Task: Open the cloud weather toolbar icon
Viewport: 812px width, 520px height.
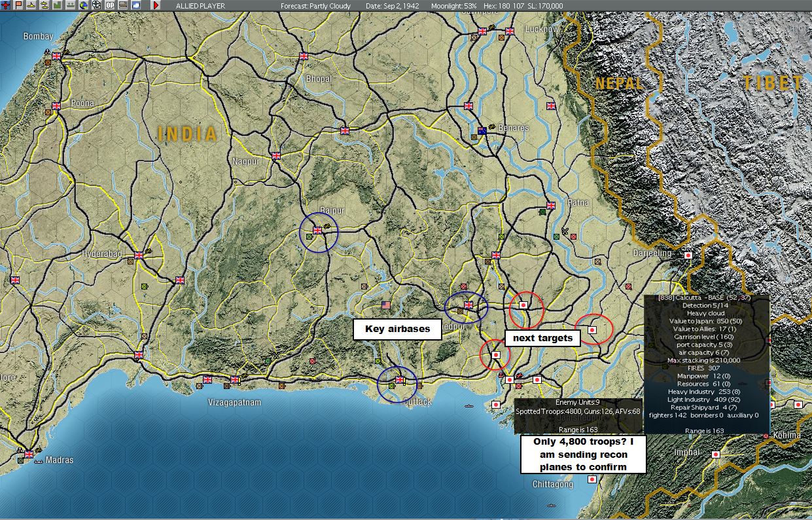Action: pyautogui.click(x=136, y=5)
